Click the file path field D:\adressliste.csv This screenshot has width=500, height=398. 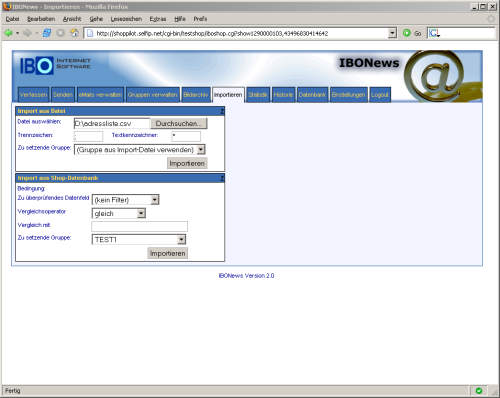pos(112,123)
